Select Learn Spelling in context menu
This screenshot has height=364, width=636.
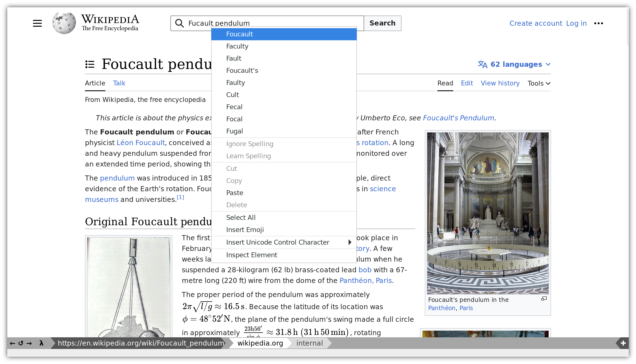[x=284, y=156]
